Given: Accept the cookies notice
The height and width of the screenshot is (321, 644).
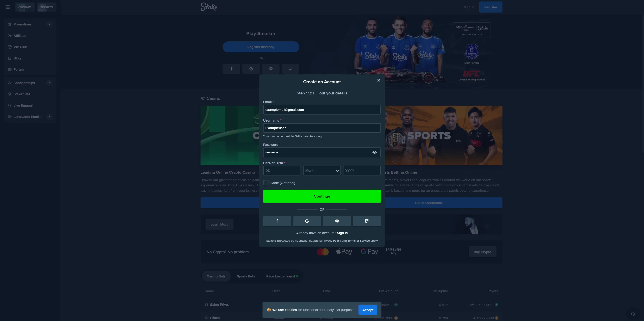Looking at the screenshot, I should click(368, 310).
